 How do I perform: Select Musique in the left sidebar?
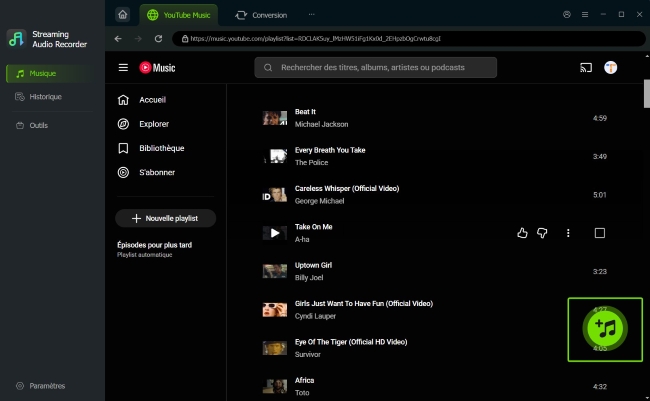[x=51, y=73]
